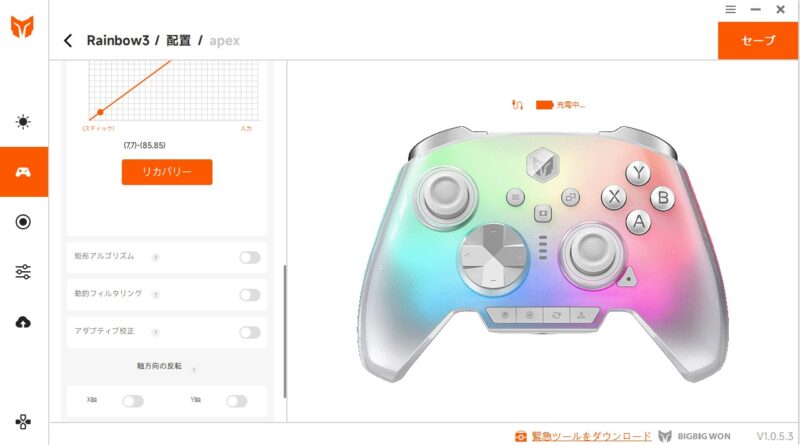This screenshot has height=445, width=800.
Task: Enable the 矩形アルゴリズム toggle
Action: [x=250, y=258]
